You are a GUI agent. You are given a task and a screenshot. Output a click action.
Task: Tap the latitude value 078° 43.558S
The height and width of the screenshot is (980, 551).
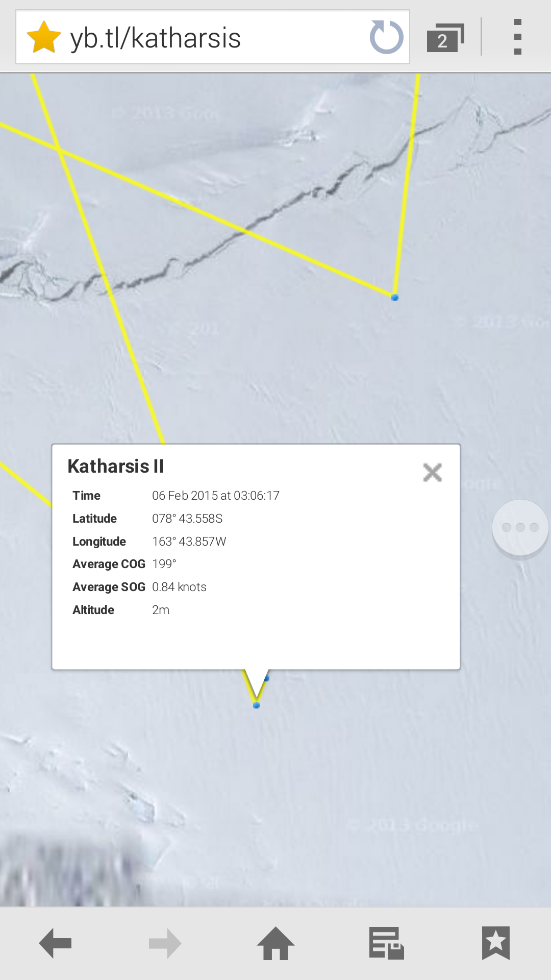(x=187, y=519)
